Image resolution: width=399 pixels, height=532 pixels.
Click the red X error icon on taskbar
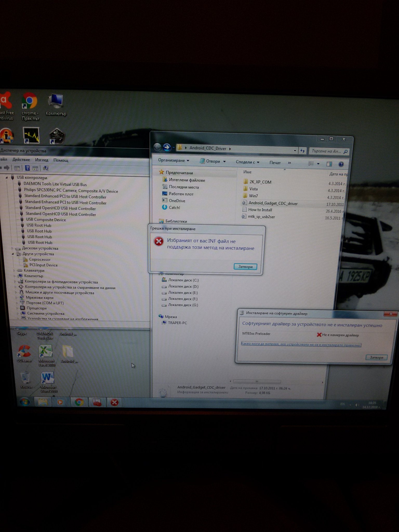[x=114, y=402]
